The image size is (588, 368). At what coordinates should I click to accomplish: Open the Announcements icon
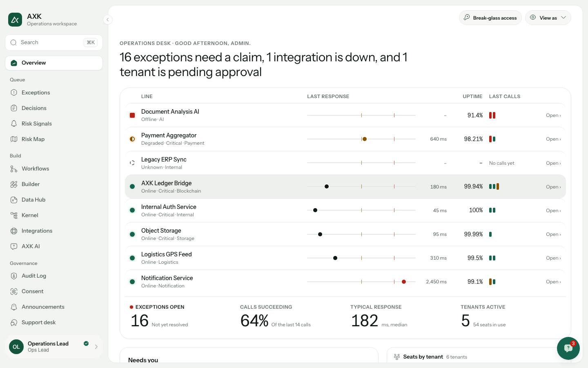[14, 307]
